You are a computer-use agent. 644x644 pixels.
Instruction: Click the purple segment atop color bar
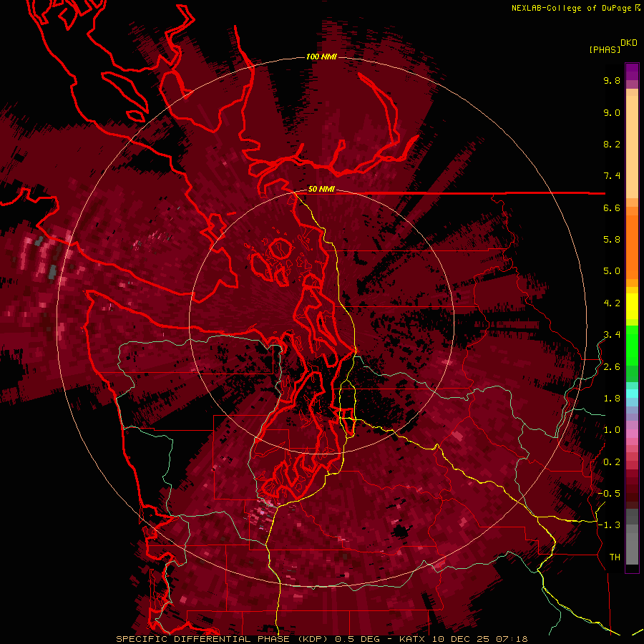click(x=632, y=72)
